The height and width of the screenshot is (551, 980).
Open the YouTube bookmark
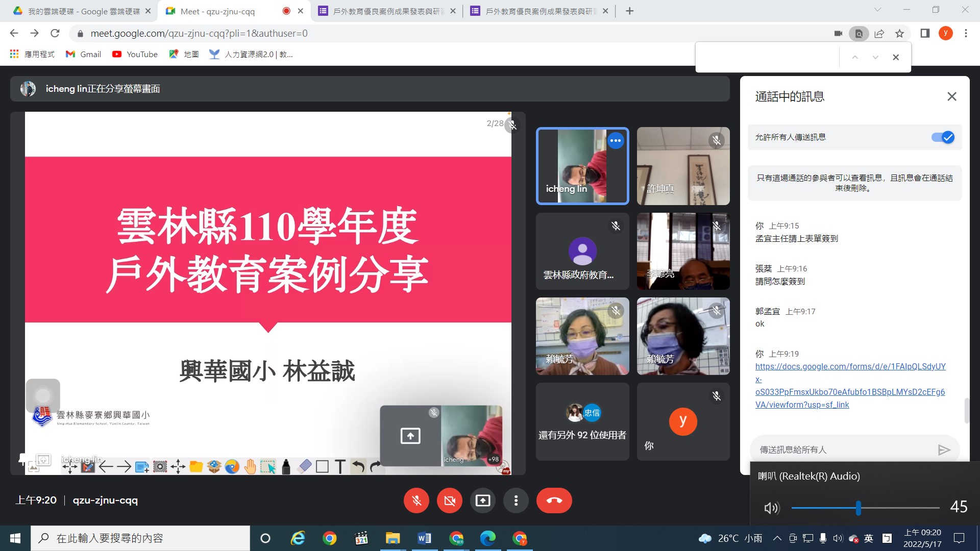pyautogui.click(x=135, y=54)
